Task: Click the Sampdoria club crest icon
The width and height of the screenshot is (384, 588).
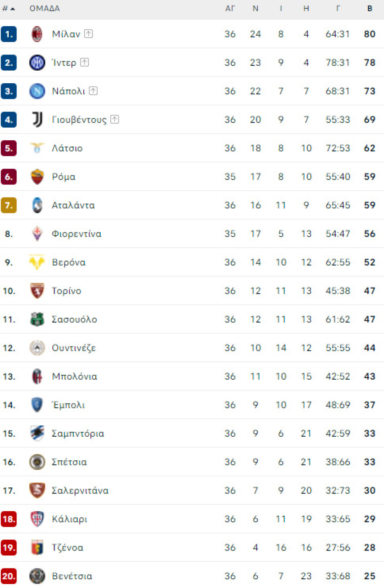Action: point(37,433)
